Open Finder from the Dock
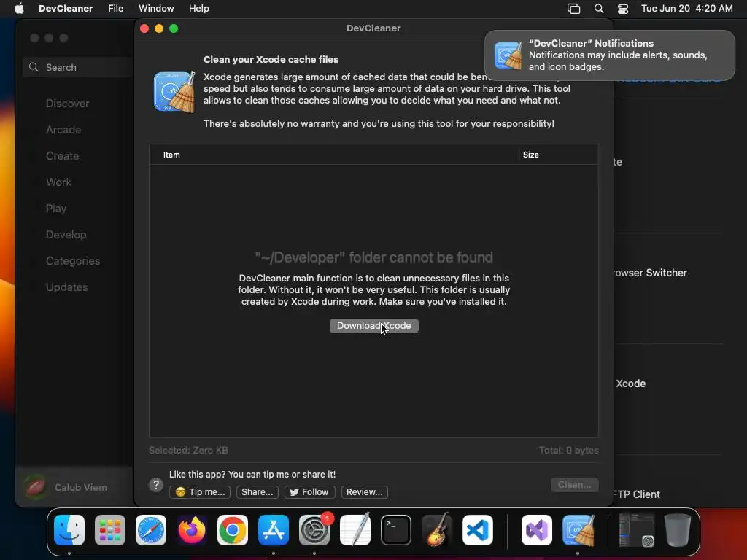The width and height of the screenshot is (747, 560). click(69, 530)
